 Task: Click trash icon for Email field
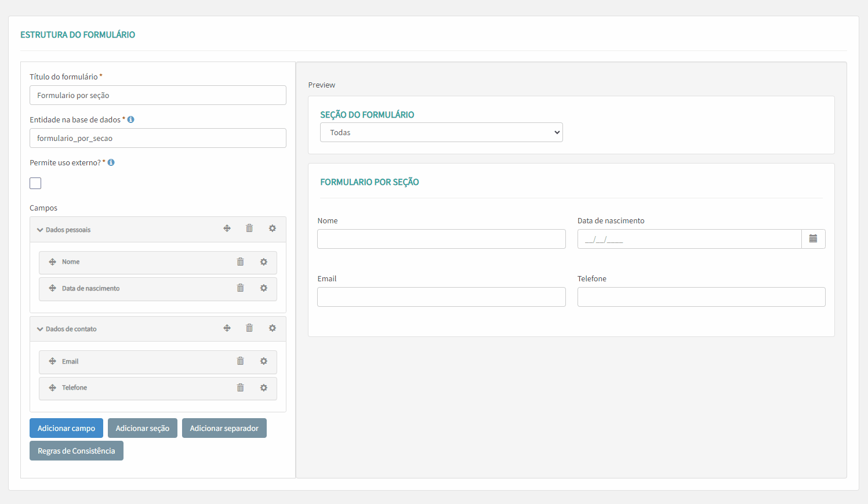tap(241, 361)
